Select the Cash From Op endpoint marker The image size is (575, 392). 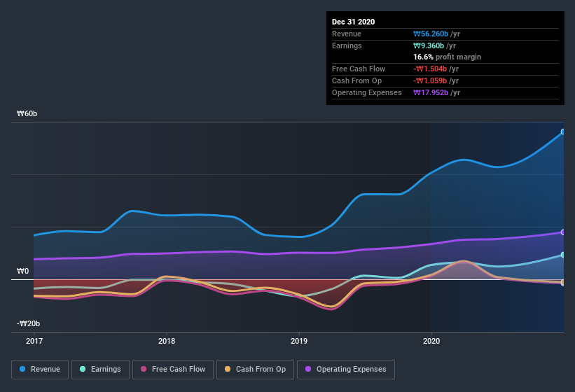click(x=562, y=282)
